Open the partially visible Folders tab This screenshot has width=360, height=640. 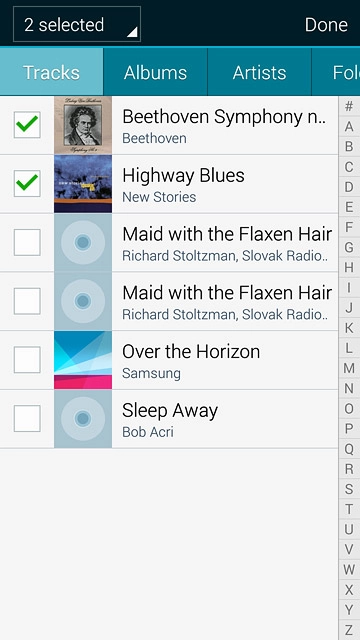(x=336, y=72)
